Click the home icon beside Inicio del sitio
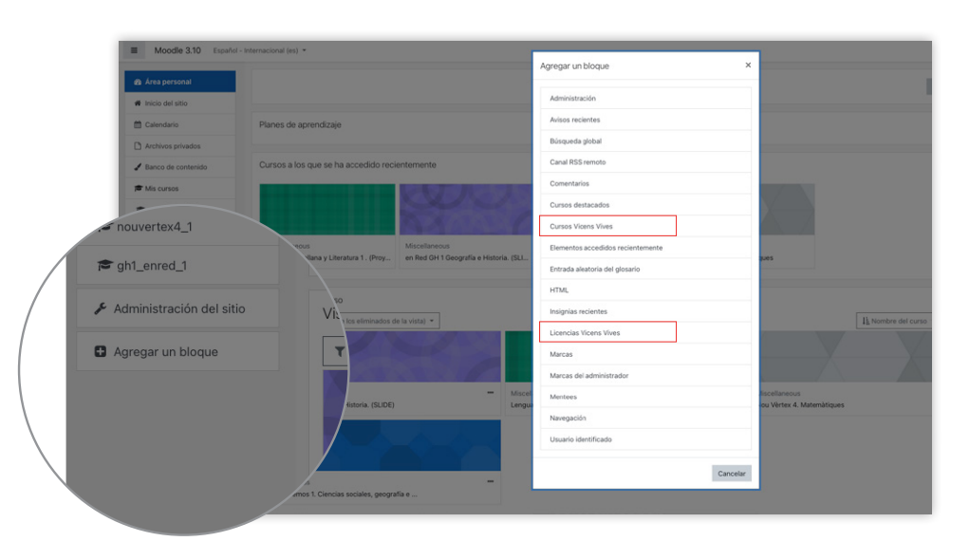 pyautogui.click(x=138, y=103)
